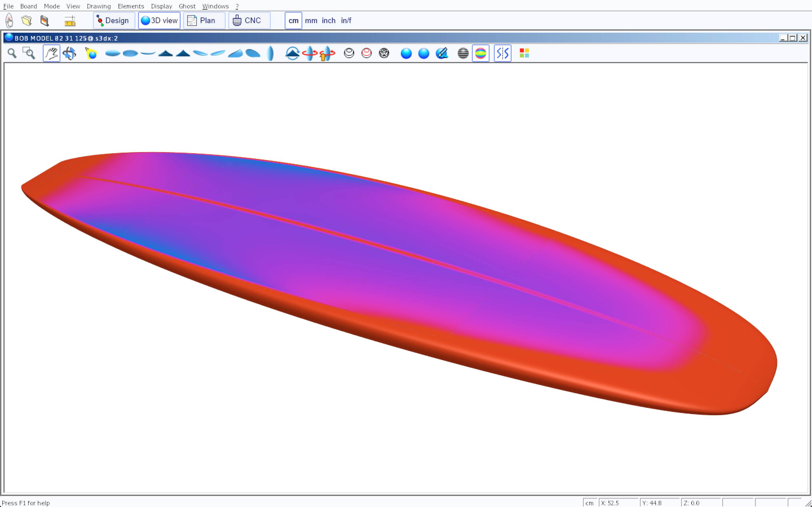Toggle the rainbow curvature shading
The height and width of the screenshot is (507, 812).
pos(480,53)
